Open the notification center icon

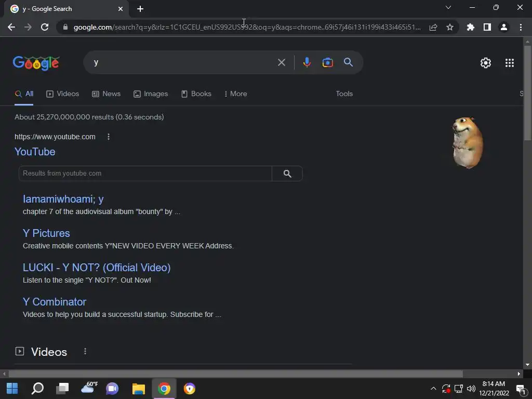point(521,389)
